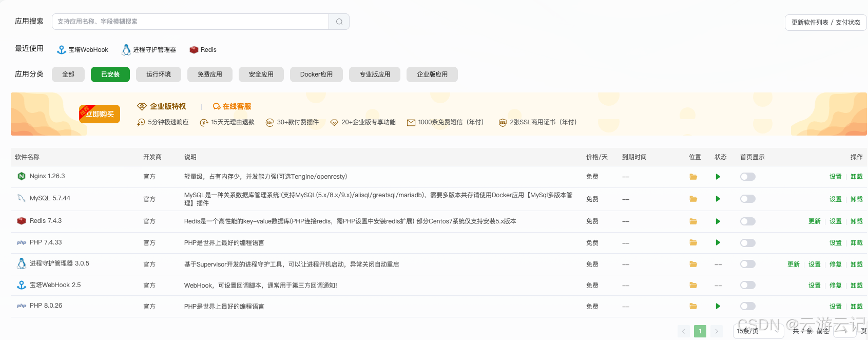This screenshot has height=340, width=868.
Task: Click 修复 for 宝塔WebHook 2.5
Action: pos(836,286)
